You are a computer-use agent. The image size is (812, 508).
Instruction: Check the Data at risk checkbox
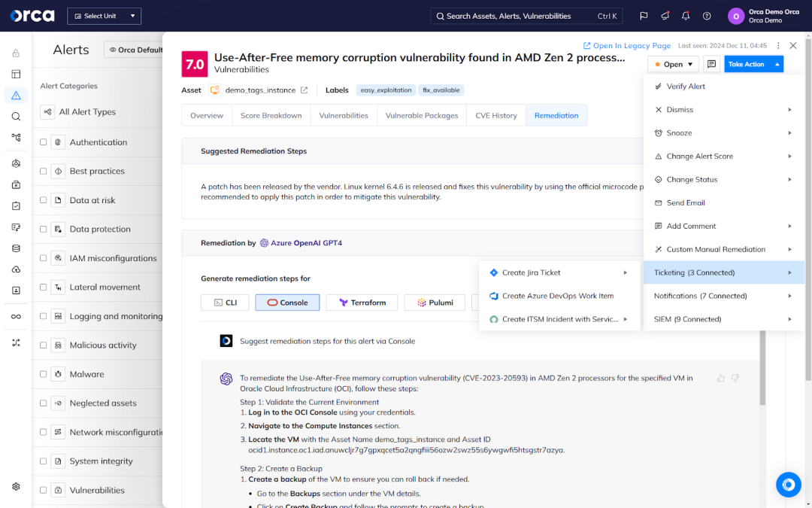point(44,200)
